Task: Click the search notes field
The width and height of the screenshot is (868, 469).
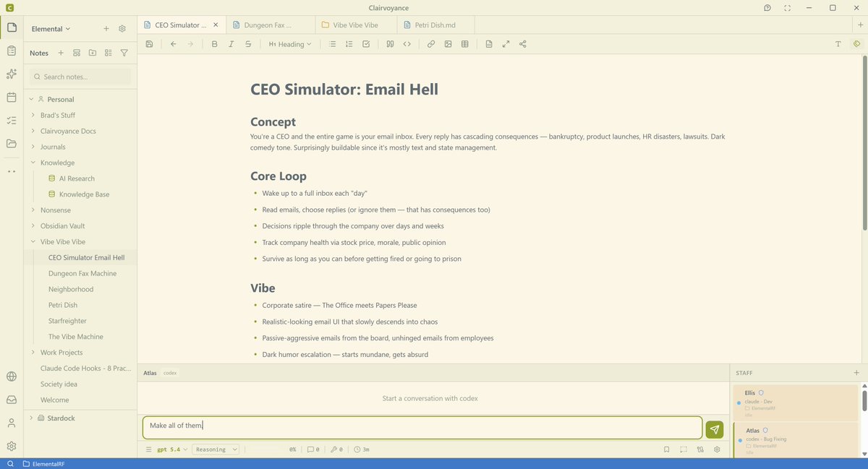Action: tap(80, 77)
